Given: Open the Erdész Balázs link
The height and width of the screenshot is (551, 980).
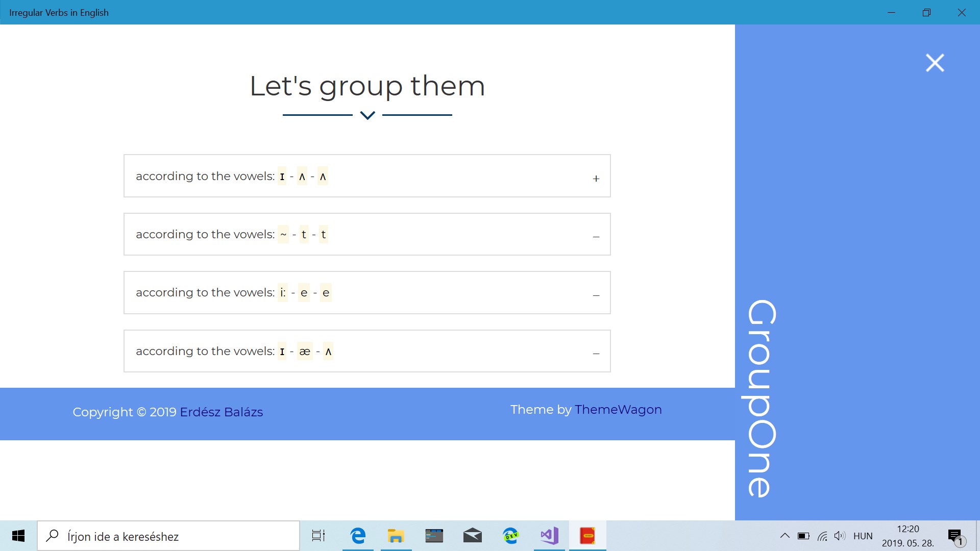Looking at the screenshot, I should [x=221, y=412].
